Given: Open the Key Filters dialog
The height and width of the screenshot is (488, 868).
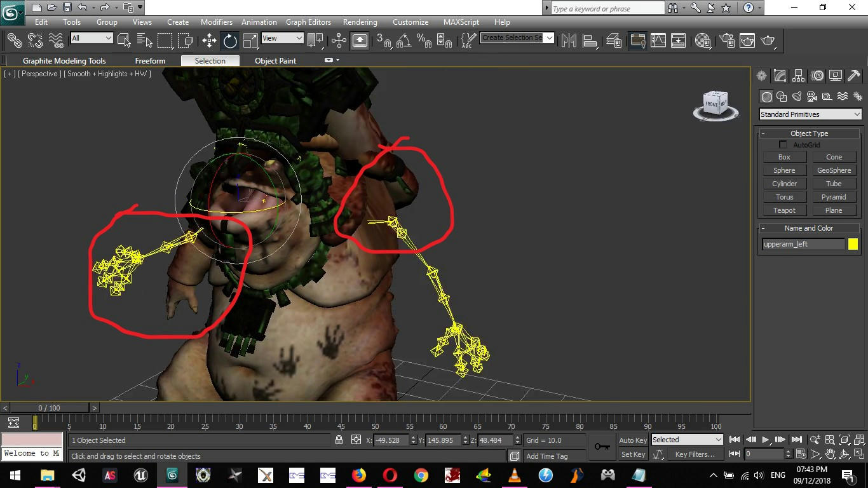Looking at the screenshot, I should [695, 454].
